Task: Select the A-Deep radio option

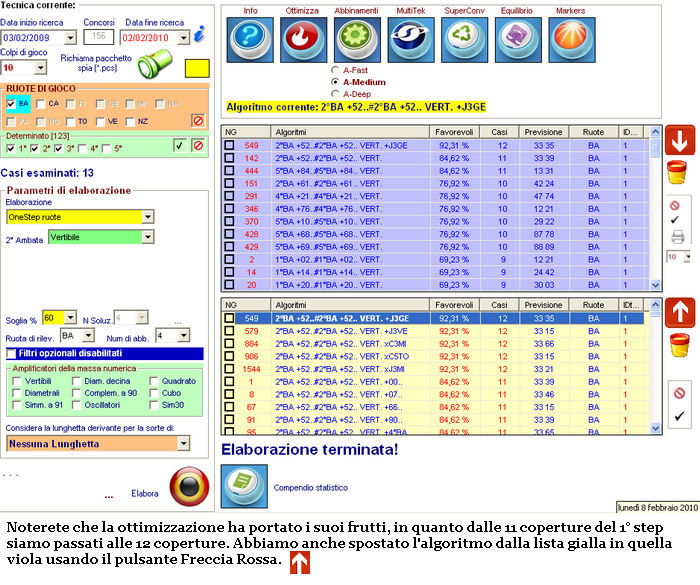Action: [x=335, y=94]
